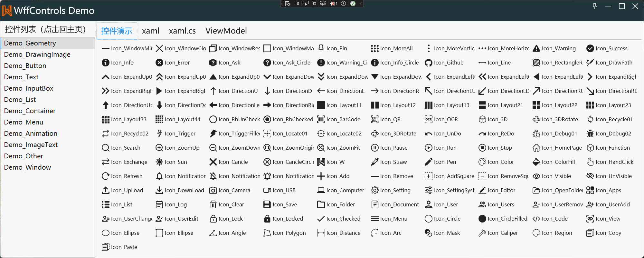Click the Icon_Success checkmark icon

tap(590, 48)
